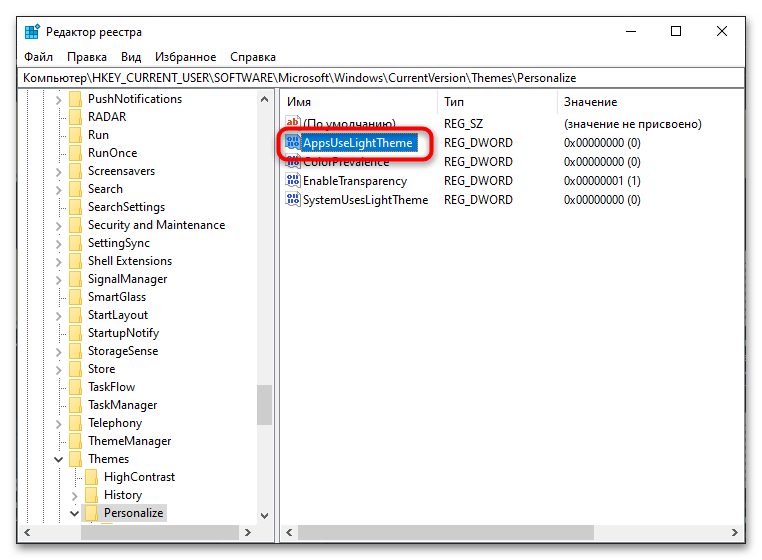This screenshot has width=762, height=560.
Task: Click the REG_SZ type cell
Action: tap(463, 124)
